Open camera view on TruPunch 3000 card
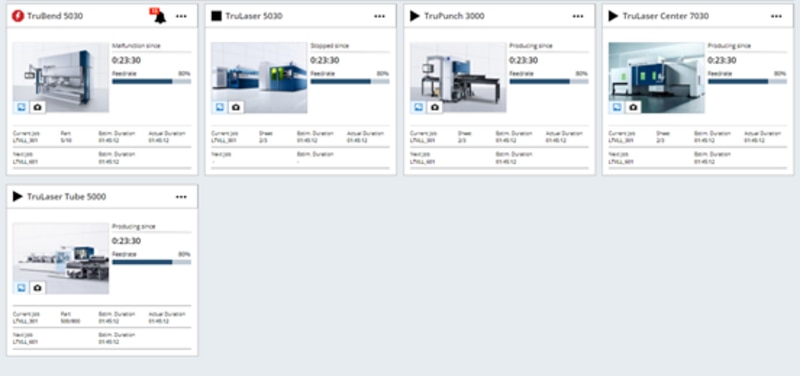Screen dimensions: 800x376 434,107
